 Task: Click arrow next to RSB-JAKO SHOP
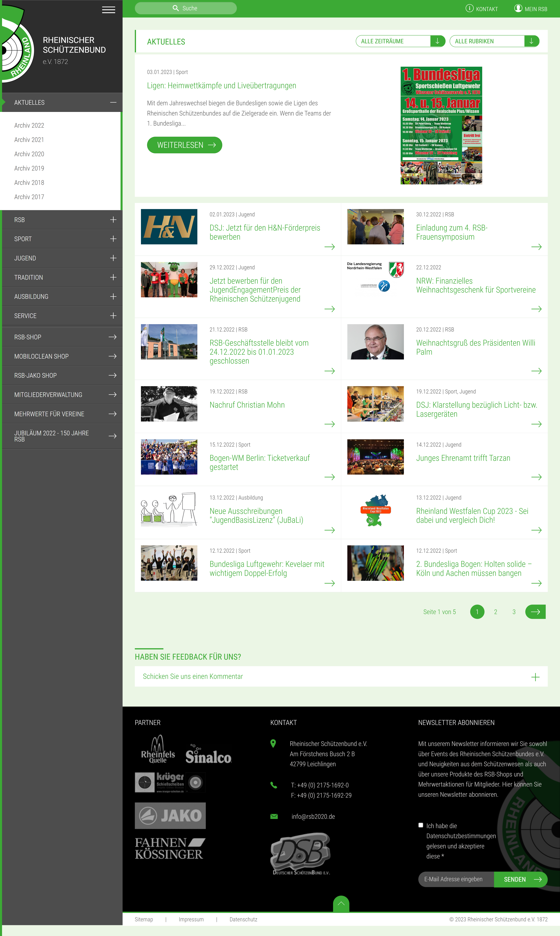(x=113, y=375)
